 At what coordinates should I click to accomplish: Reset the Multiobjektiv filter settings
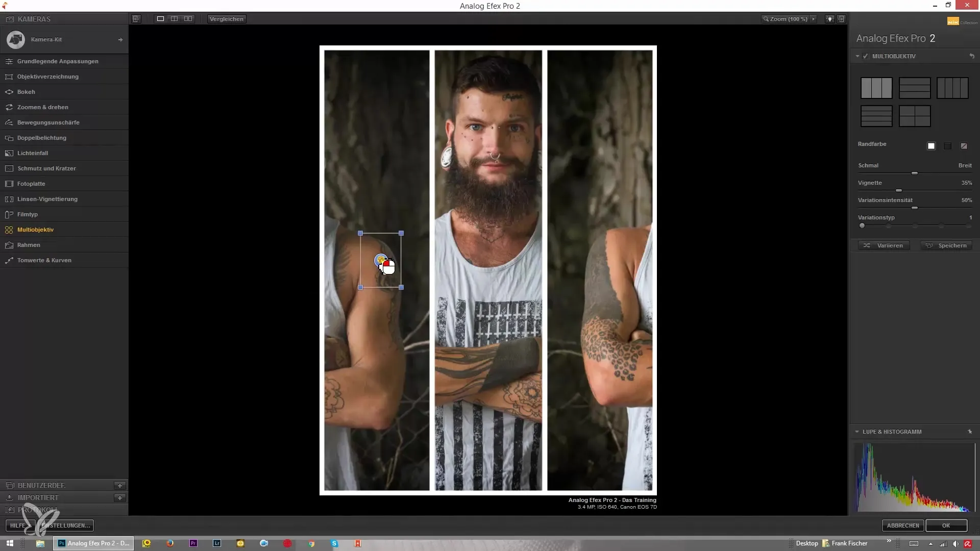(x=972, y=56)
